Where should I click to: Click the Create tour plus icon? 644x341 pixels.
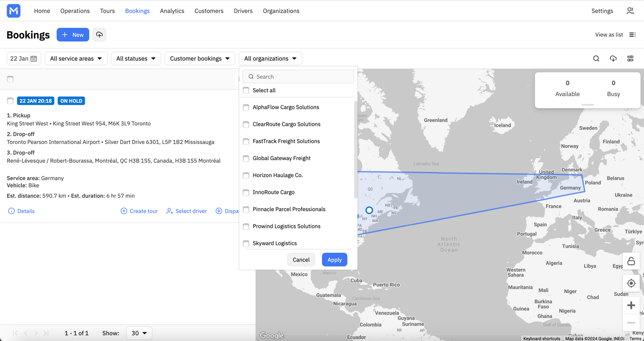click(124, 211)
